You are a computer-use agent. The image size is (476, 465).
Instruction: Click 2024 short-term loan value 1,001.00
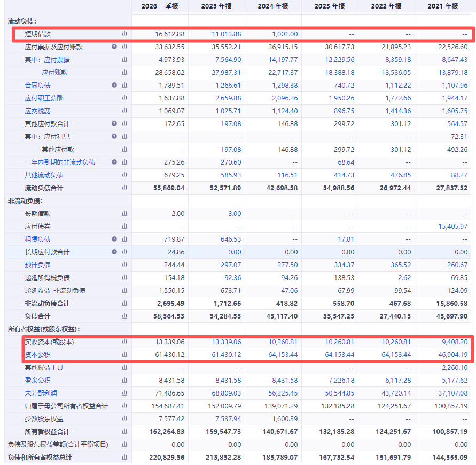click(285, 34)
